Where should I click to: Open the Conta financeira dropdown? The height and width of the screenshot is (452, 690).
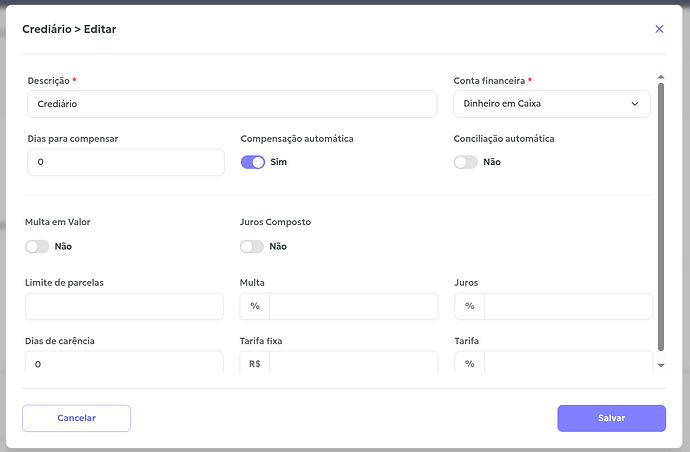551,104
